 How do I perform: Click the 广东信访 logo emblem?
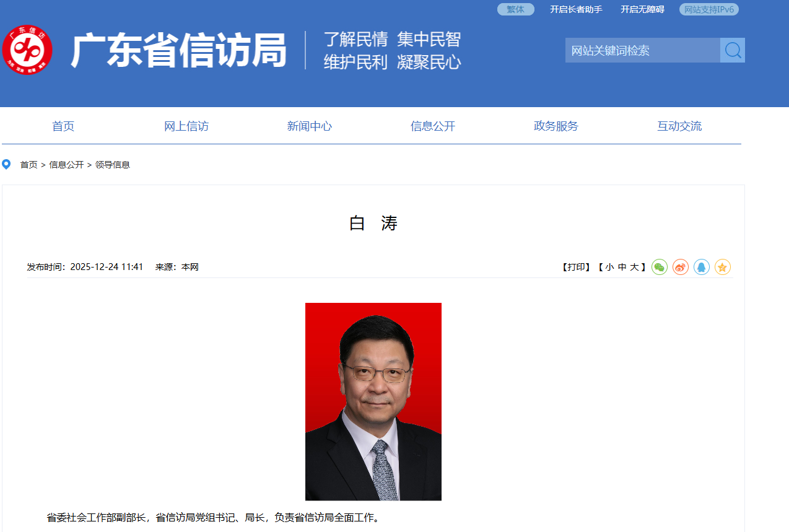pos(27,50)
